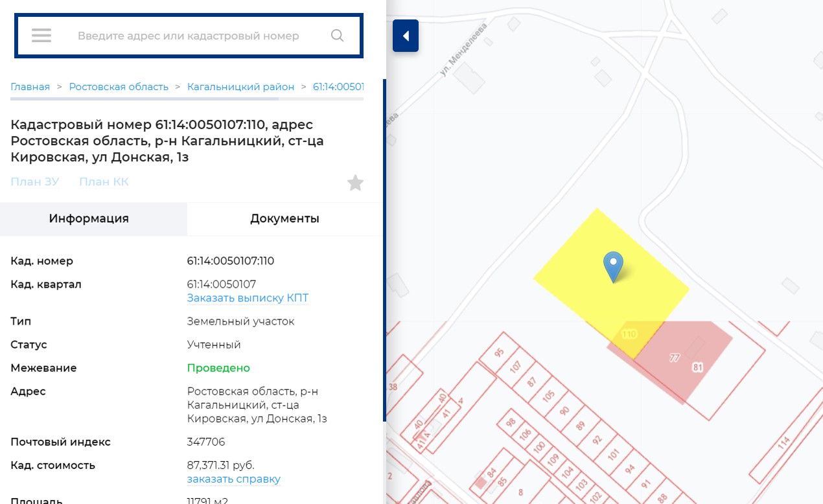The width and height of the screenshot is (823, 504).
Task: Click type value Земельный участок
Action: [x=241, y=321]
